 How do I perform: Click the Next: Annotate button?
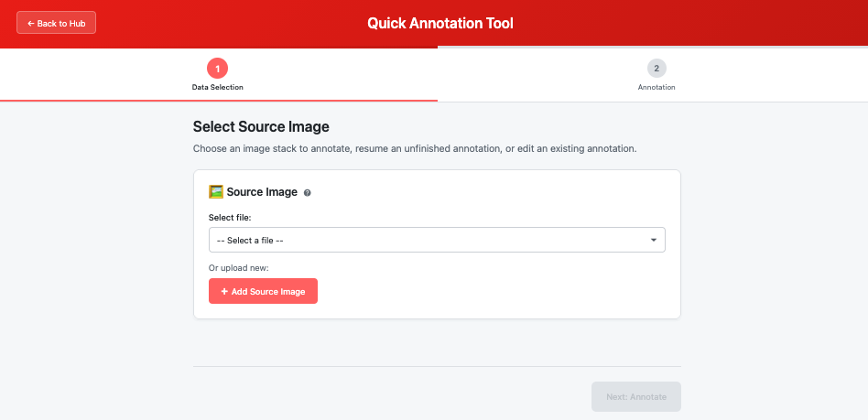[x=636, y=397]
